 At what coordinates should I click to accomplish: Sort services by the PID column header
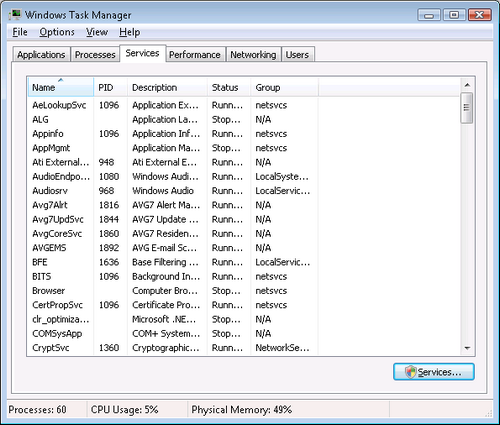click(x=110, y=87)
